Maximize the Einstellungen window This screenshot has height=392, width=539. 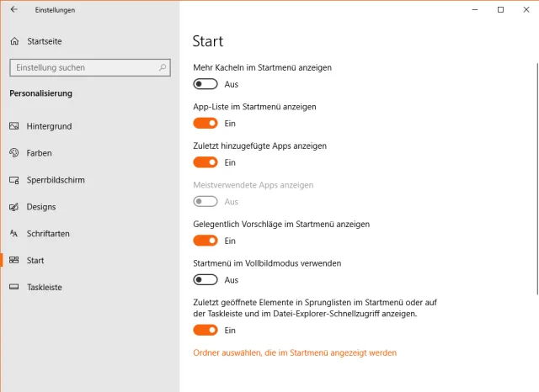[500, 10]
